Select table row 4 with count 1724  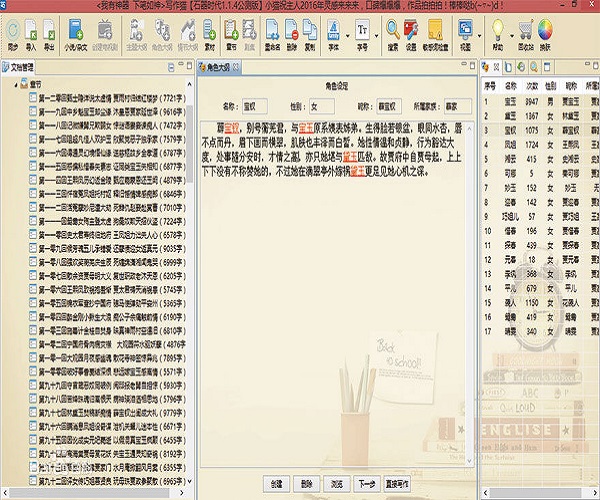coord(540,145)
